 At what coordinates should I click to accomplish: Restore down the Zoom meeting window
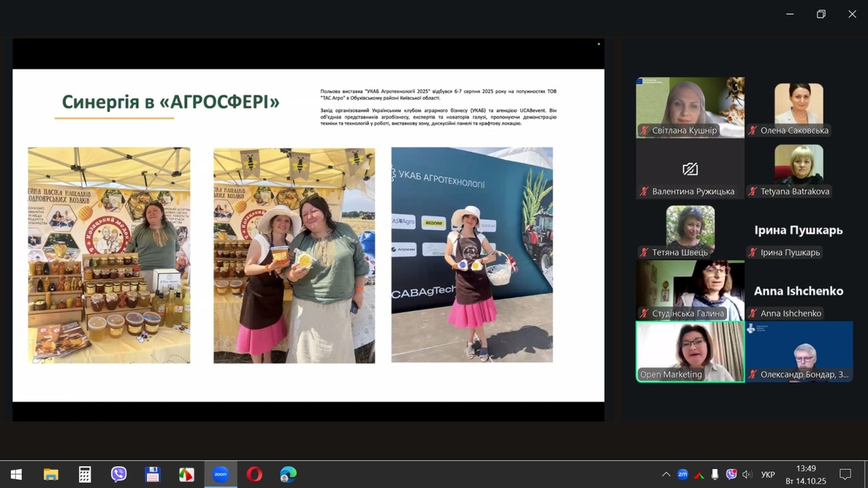point(821,14)
